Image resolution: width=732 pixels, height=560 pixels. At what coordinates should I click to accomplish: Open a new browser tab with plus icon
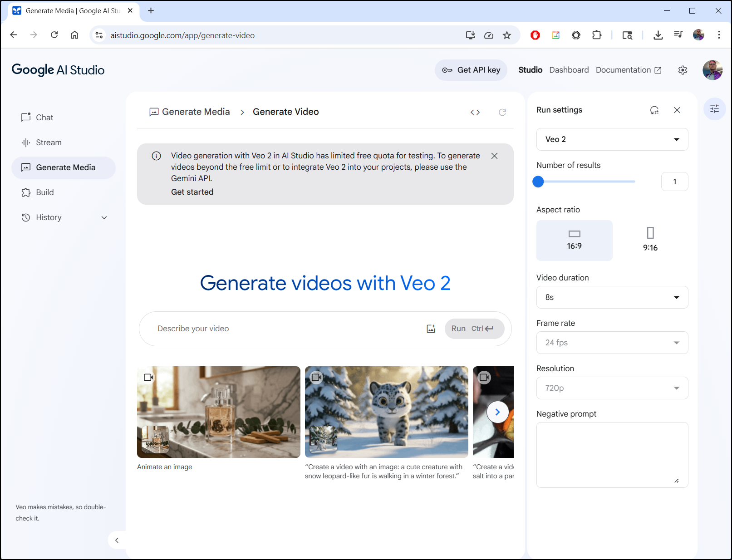pyautogui.click(x=151, y=10)
